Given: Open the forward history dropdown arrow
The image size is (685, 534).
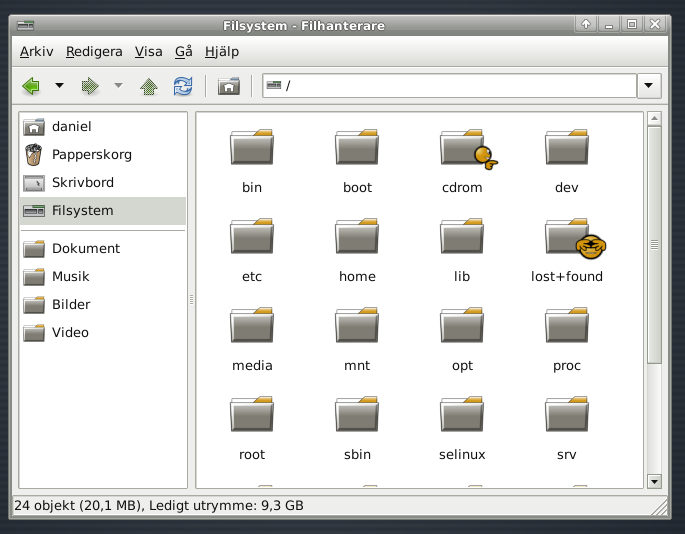Looking at the screenshot, I should coord(118,86).
